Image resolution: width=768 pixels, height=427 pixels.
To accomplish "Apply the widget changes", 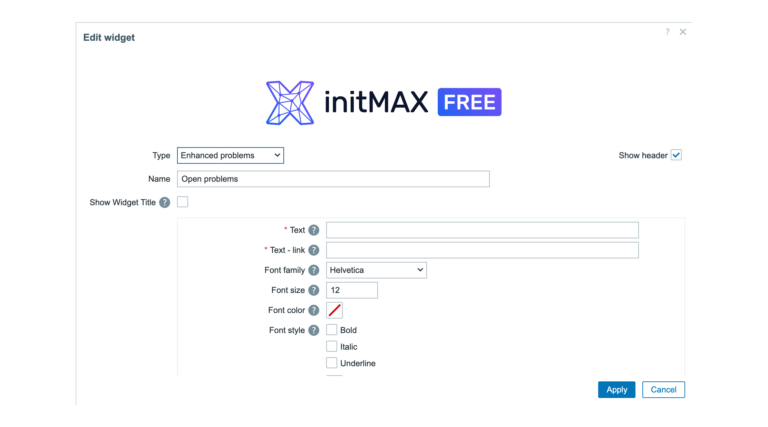I will pos(617,390).
